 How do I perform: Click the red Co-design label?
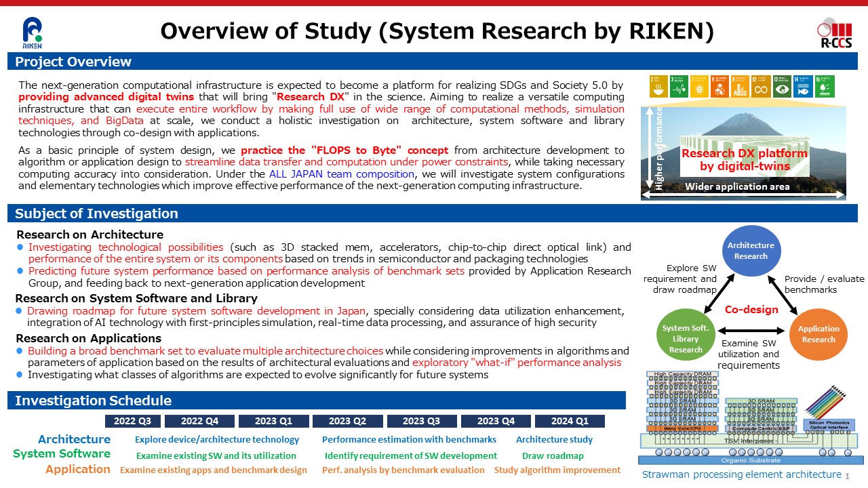pos(752,310)
